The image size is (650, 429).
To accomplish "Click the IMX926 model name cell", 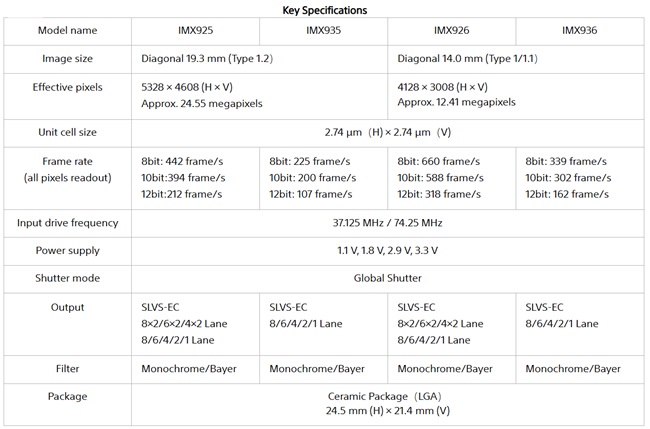I will point(451,30).
